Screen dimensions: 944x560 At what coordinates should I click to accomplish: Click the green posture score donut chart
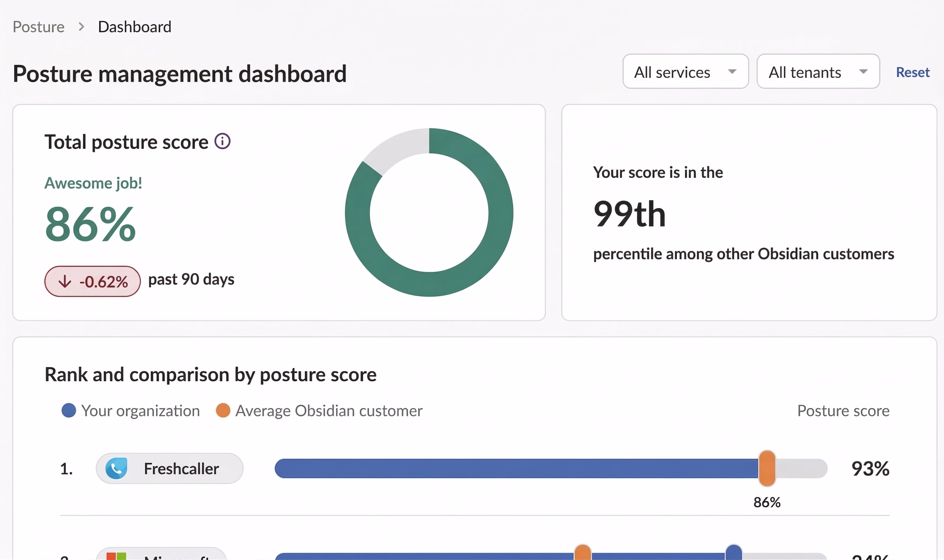(x=429, y=212)
